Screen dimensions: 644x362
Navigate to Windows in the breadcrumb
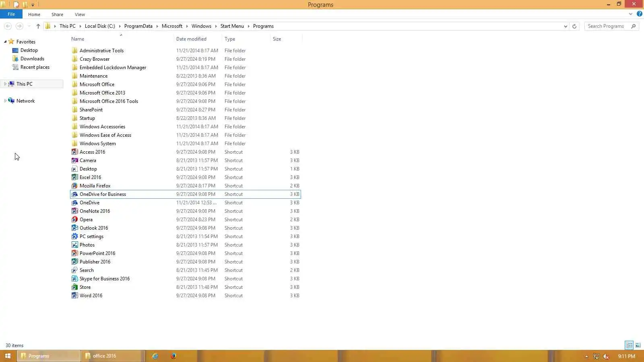(201, 26)
